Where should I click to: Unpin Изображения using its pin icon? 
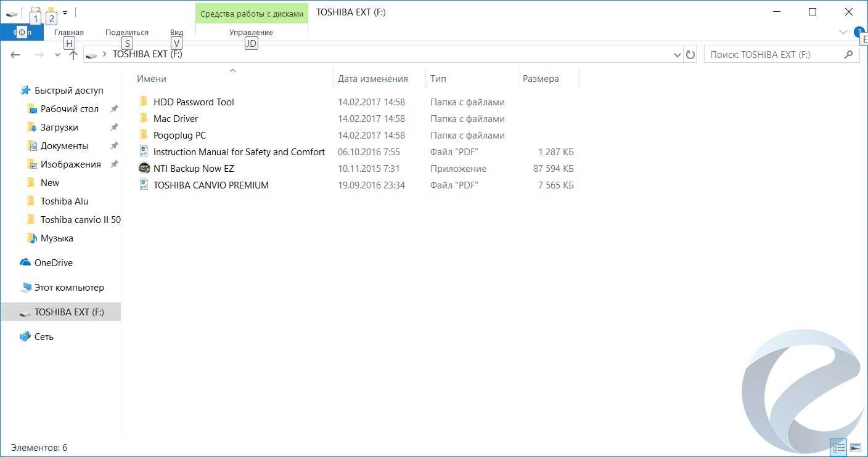pos(114,164)
